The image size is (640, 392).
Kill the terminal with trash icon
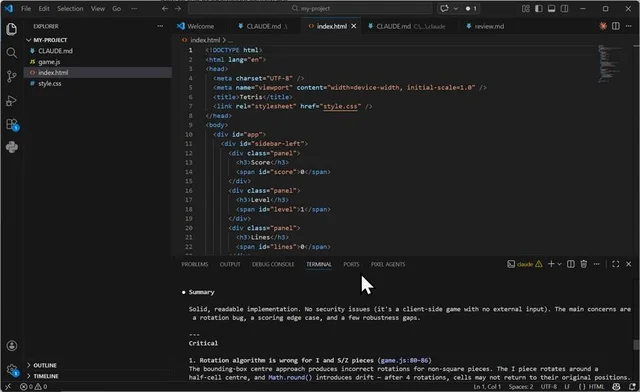(x=584, y=264)
